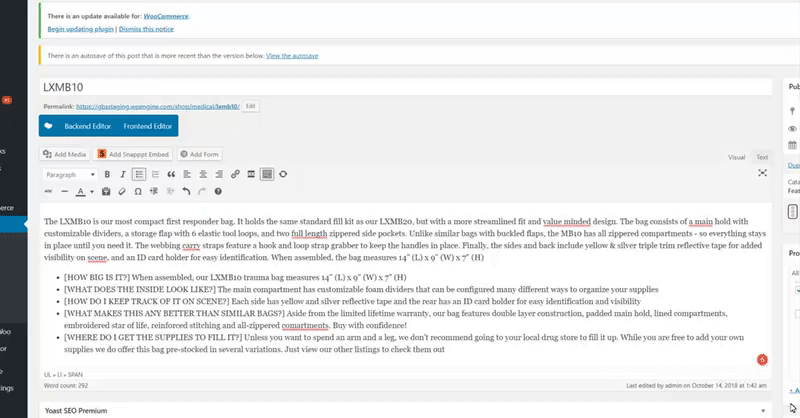This screenshot has height=418, width=800.
Task: Click the '[HOW BIG IS IT?]' bullet
Action: point(235,278)
